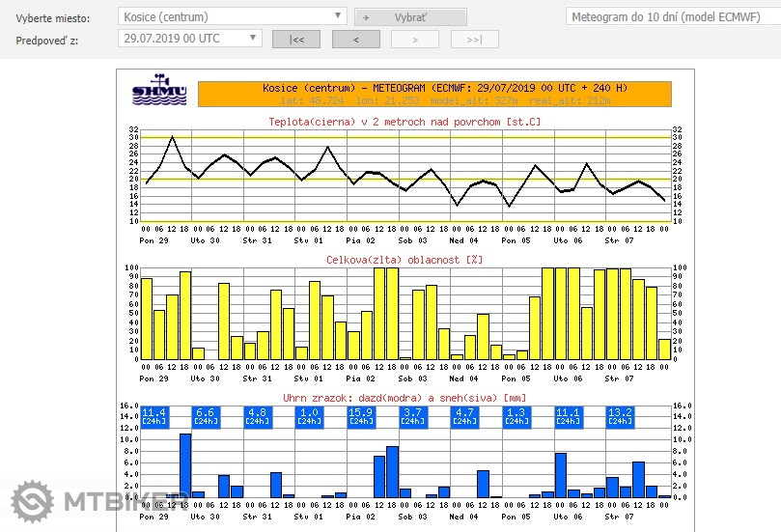Click the MTBIKER gear logo watermark
Image resolution: width=781 pixels, height=532 pixels.
pos(33,502)
